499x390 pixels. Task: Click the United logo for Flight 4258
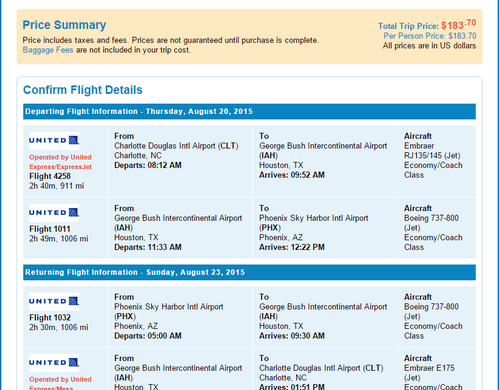click(54, 140)
